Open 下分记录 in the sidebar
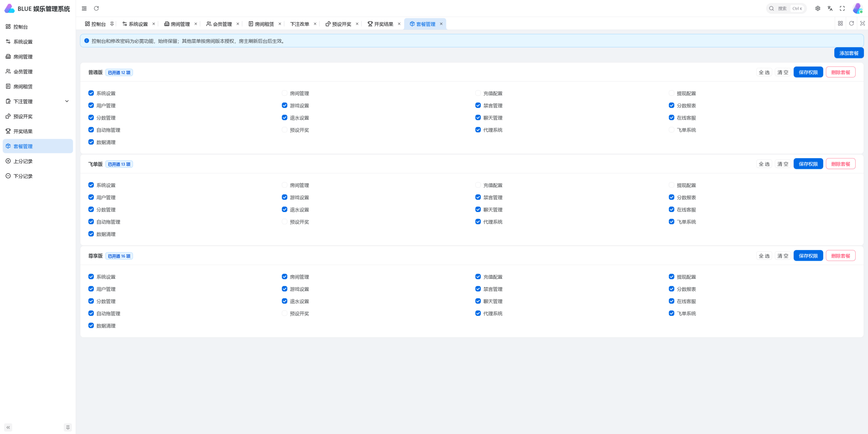This screenshot has height=434, width=868. click(x=38, y=176)
